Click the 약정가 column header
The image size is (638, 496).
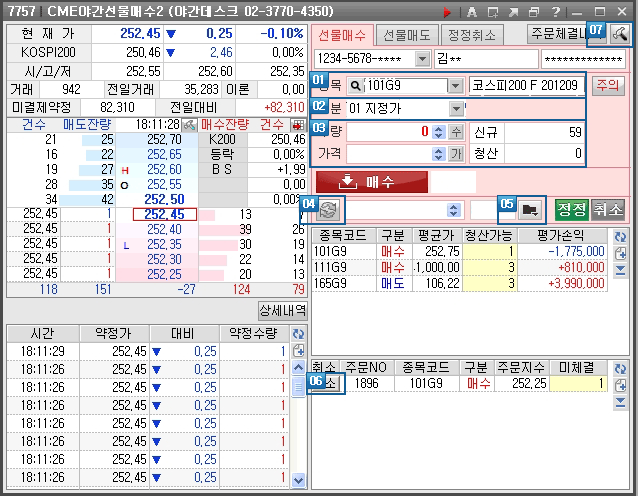pyautogui.click(x=114, y=334)
